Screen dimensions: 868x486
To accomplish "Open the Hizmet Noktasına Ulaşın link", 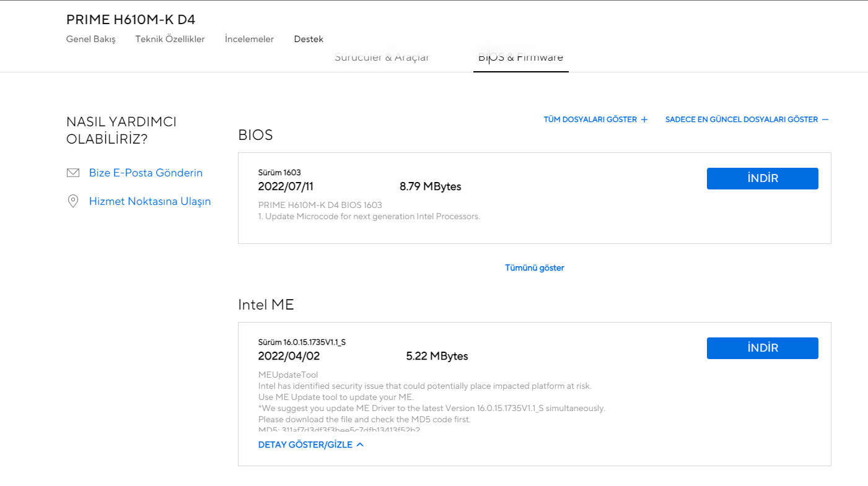I will pos(150,201).
